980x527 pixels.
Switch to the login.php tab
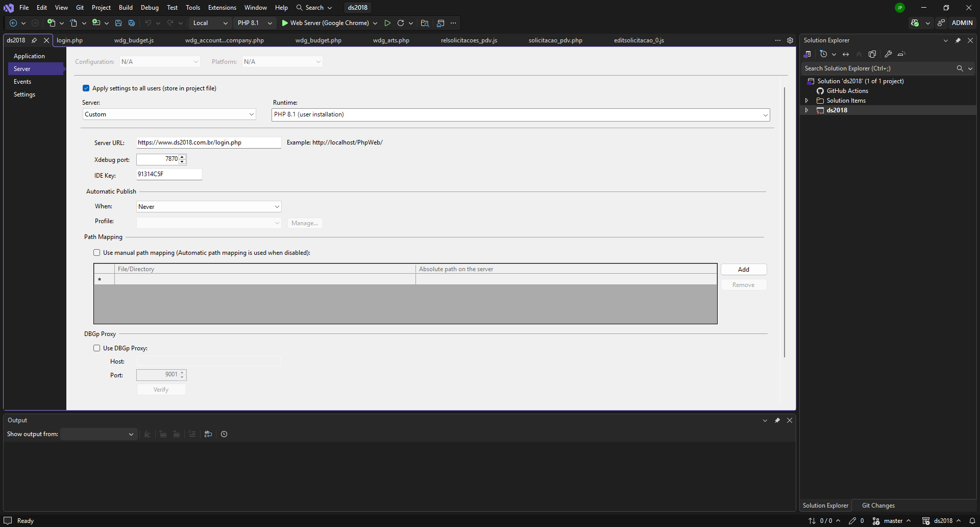tap(70, 40)
